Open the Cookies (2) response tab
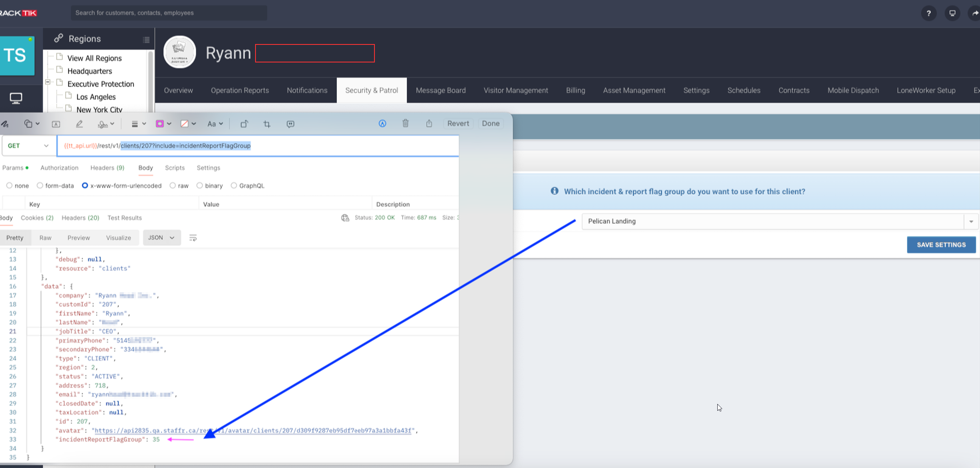The image size is (980, 468). (37, 218)
